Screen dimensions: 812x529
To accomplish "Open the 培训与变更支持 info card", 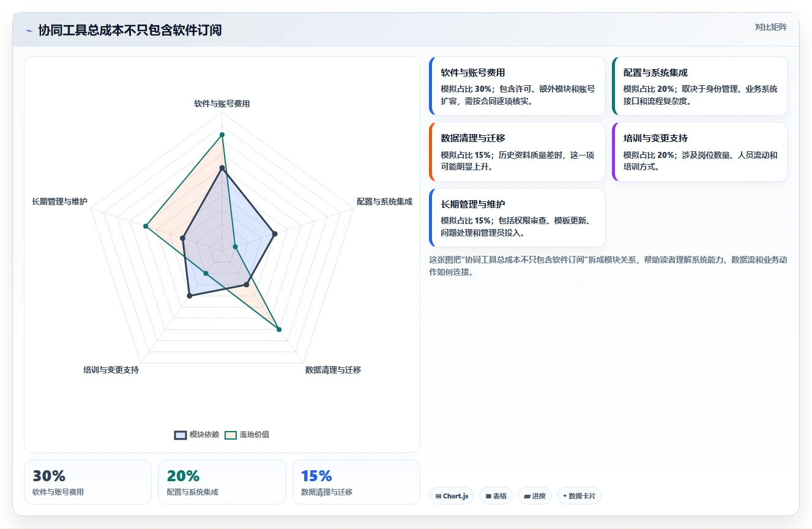I will pos(700,152).
